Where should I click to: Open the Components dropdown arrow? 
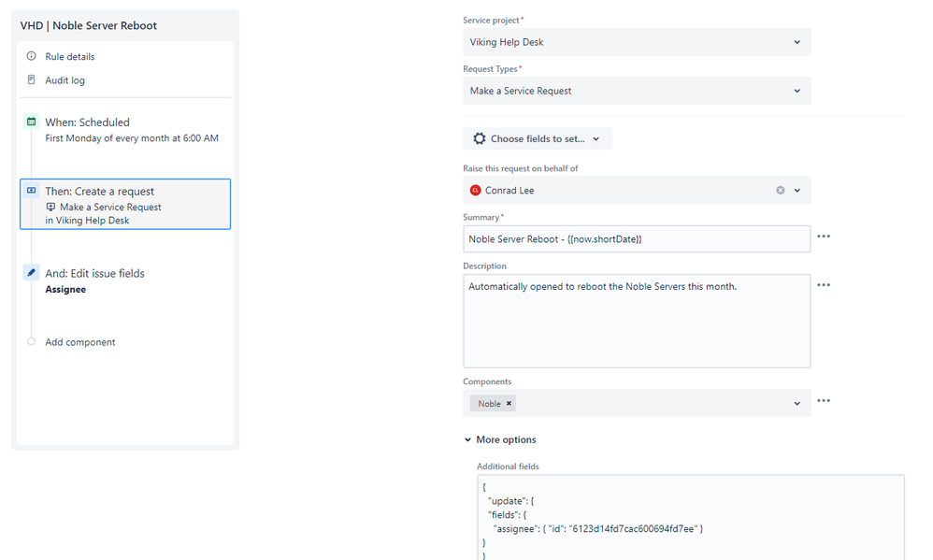tap(797, 404)
